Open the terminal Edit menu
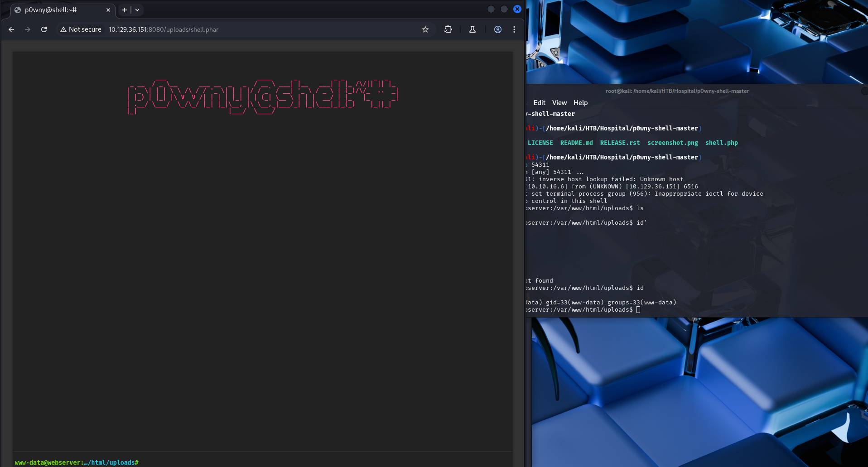 coord(540,103)
